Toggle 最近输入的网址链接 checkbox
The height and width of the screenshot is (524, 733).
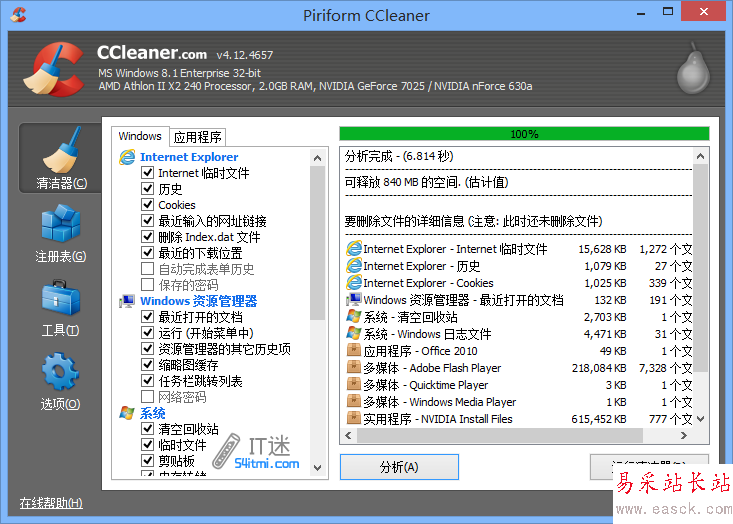[x=148, y=220]
